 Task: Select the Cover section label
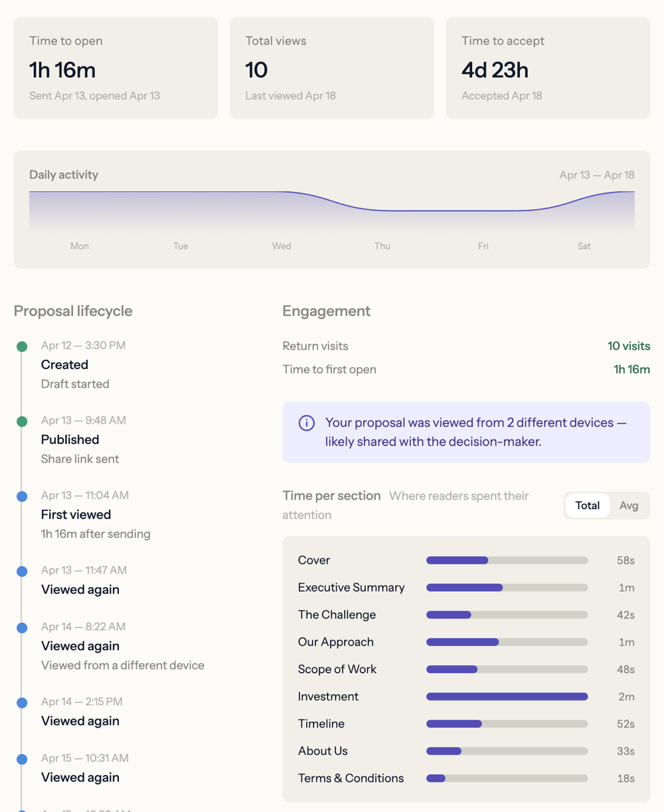314,560
